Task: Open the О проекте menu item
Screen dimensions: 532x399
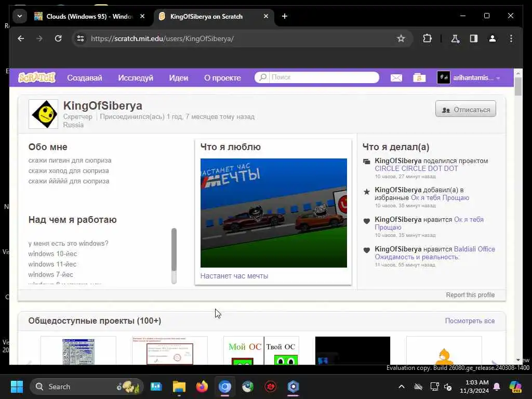Action: click(x=222, y=78)
